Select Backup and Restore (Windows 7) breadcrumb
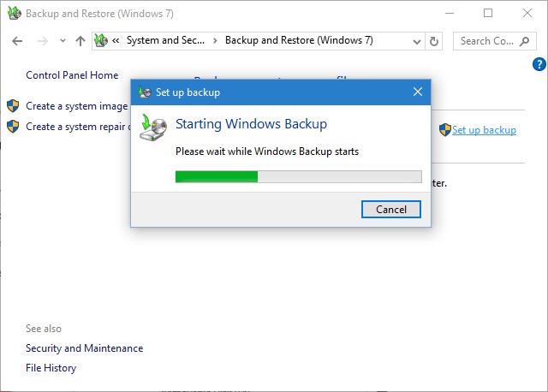 tap(299, 40)
